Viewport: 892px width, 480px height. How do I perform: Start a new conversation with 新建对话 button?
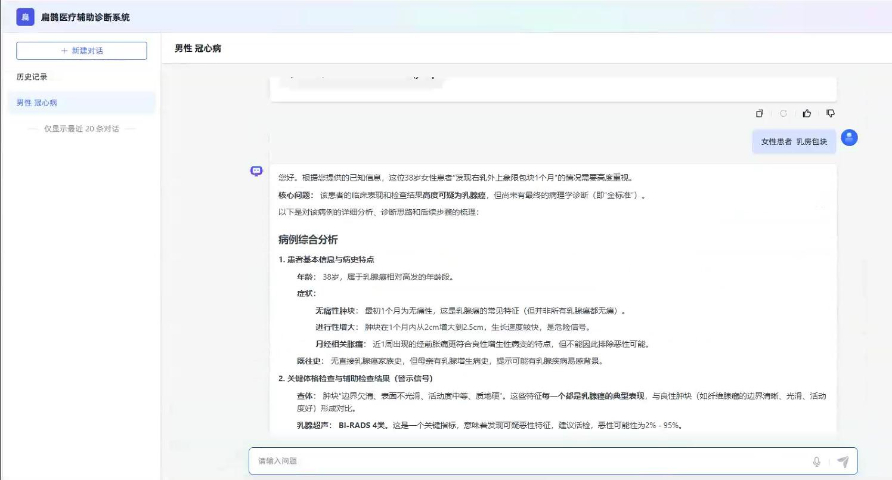(81, 51)
